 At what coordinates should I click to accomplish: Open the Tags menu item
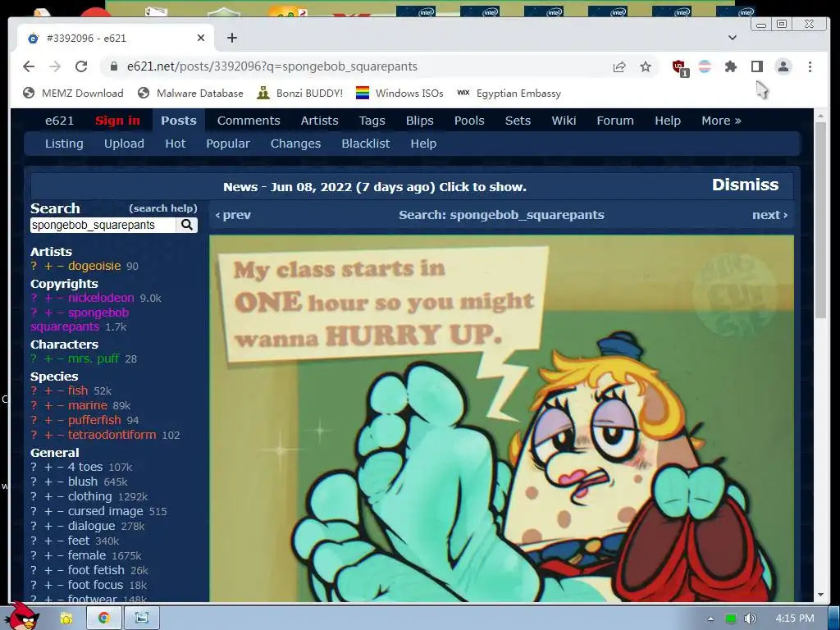click(372, 121)
